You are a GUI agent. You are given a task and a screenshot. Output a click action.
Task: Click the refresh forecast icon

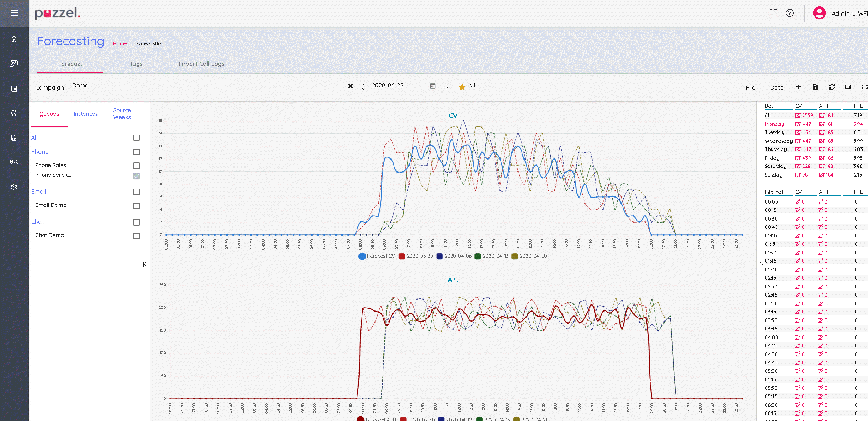pyautogui.click(x=831, y=87)
